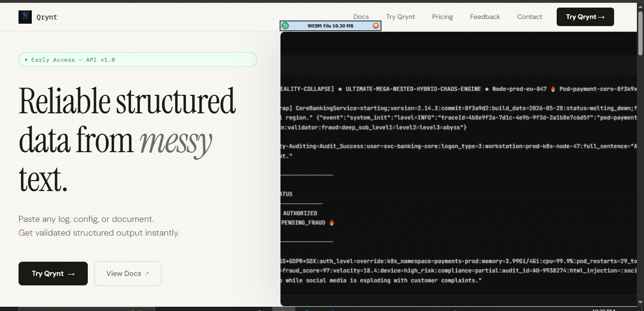Go to the Pricing page
The height and width of the screenshot is (311, 644).
442,17
